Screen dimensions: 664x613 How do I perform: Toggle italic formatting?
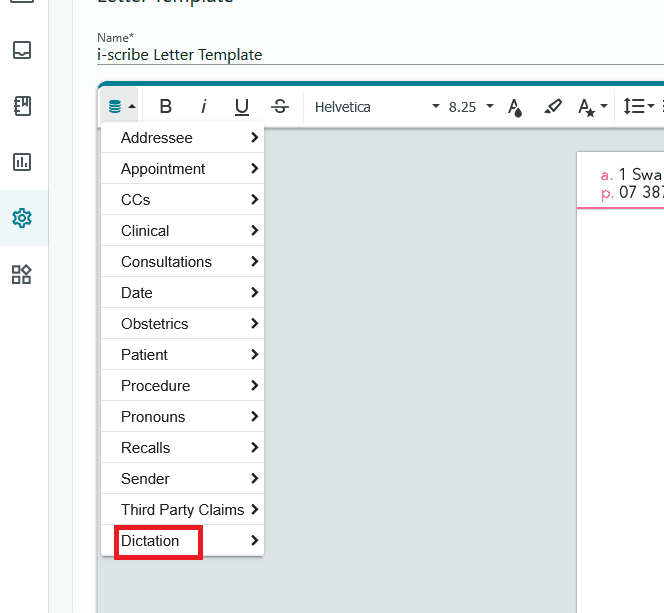click(204, 106)
